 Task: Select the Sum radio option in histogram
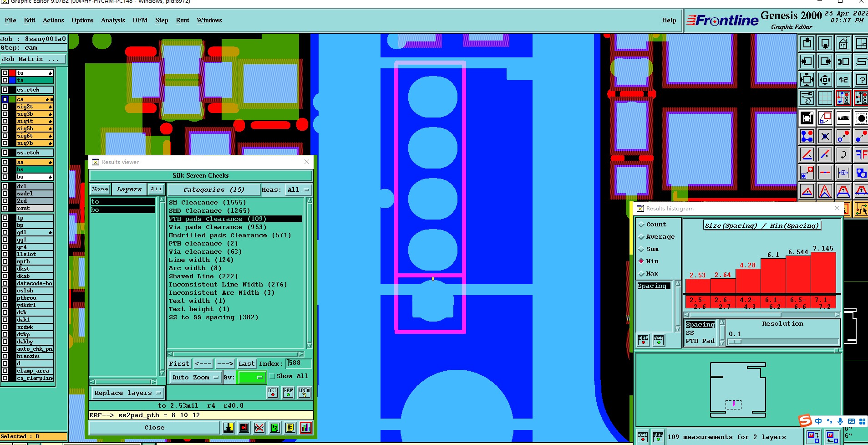click(641, 249)
